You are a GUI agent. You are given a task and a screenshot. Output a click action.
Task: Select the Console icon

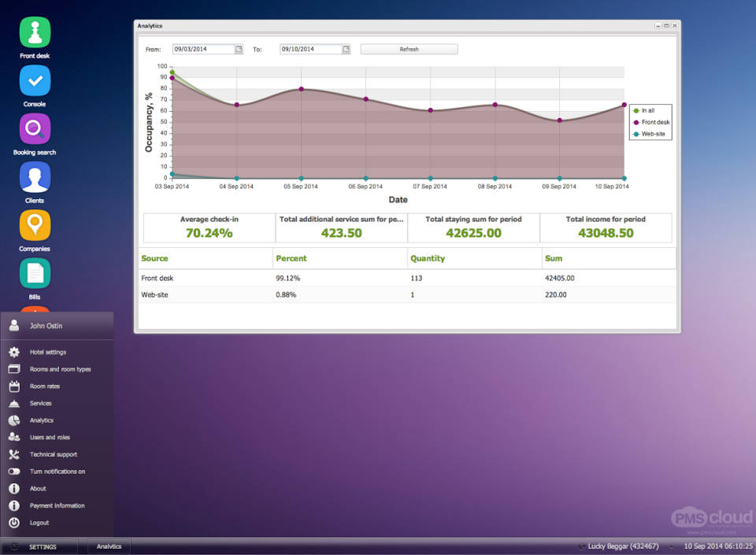34,80
